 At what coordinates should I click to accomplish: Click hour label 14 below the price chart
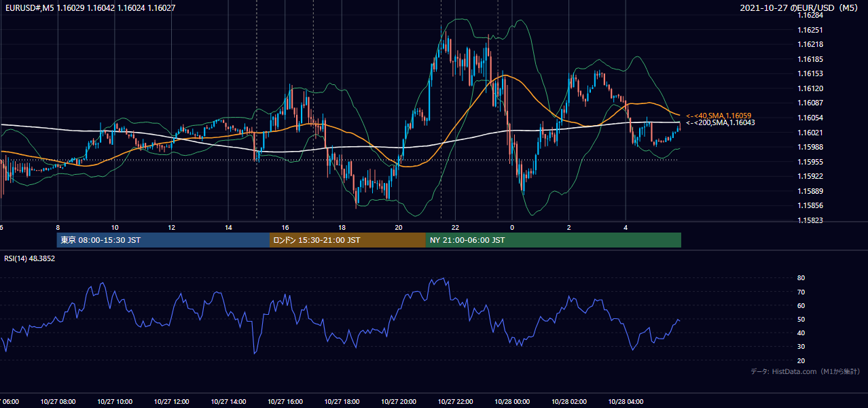tap(228, 228)
